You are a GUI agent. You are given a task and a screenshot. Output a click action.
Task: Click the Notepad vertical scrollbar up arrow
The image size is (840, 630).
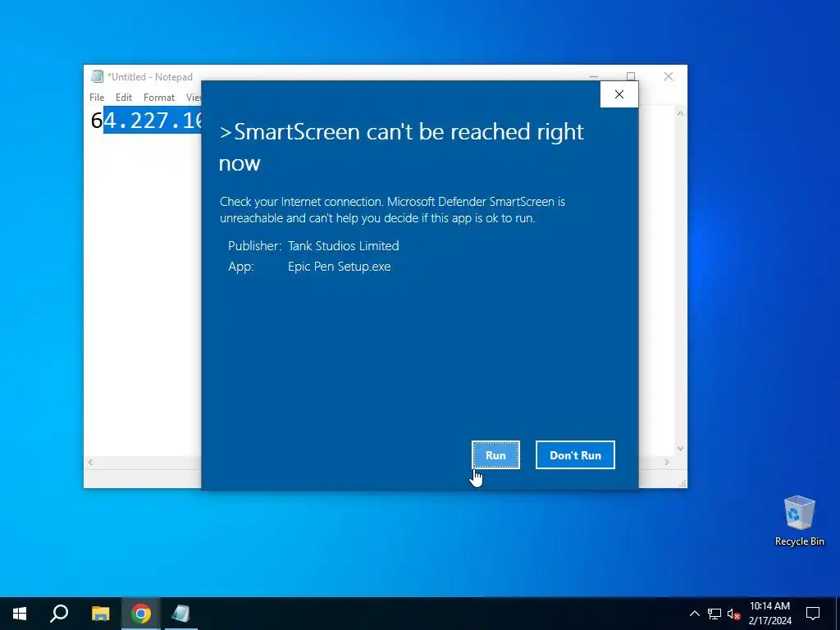tap(680, 113)
